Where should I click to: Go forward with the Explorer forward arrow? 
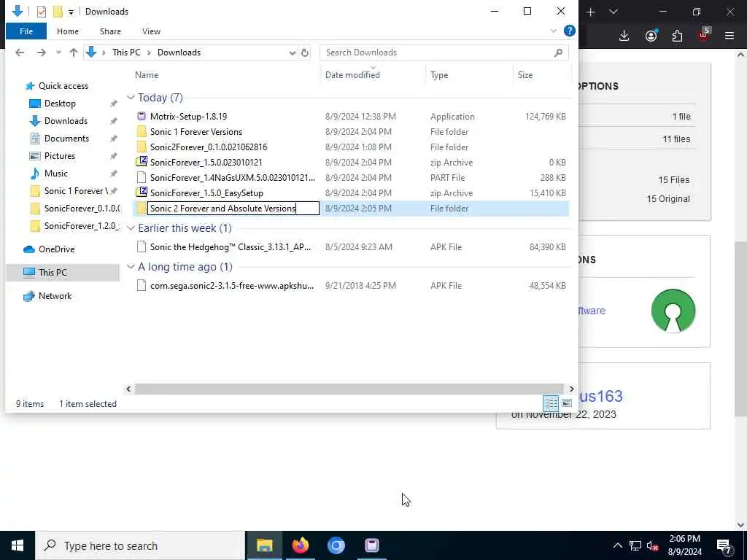(42, 52)
